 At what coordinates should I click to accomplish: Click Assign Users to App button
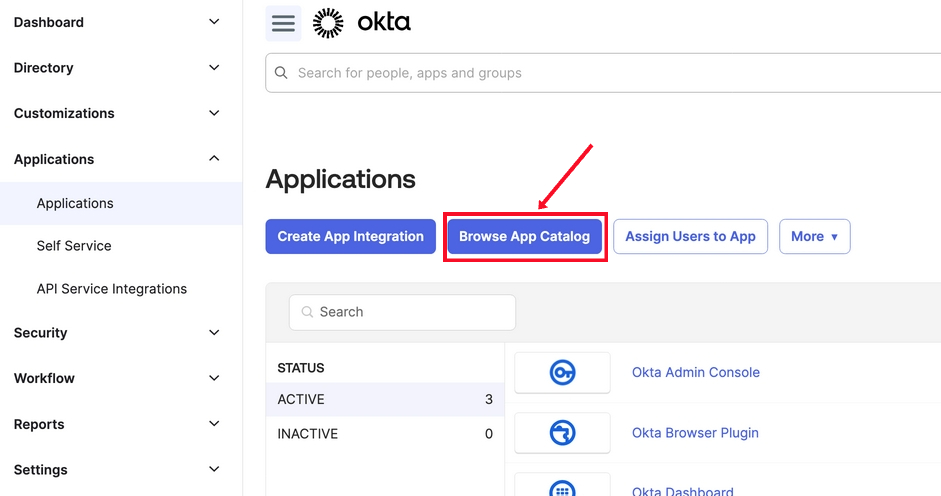(x=690, y=237)
